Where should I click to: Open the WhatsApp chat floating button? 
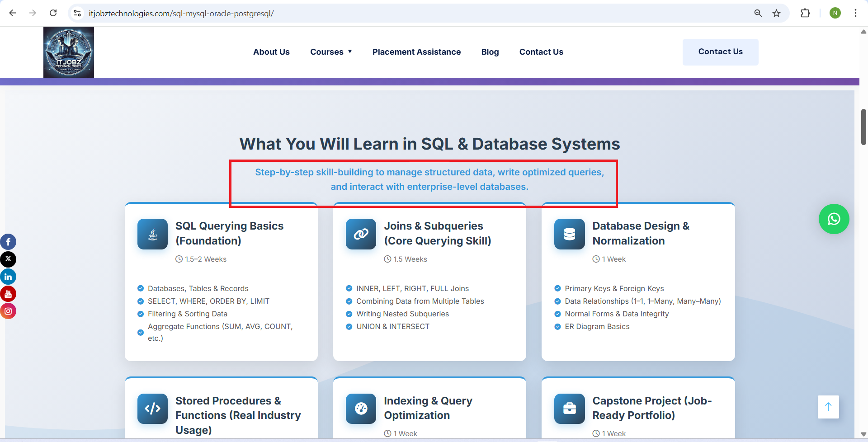click(834, 219)
